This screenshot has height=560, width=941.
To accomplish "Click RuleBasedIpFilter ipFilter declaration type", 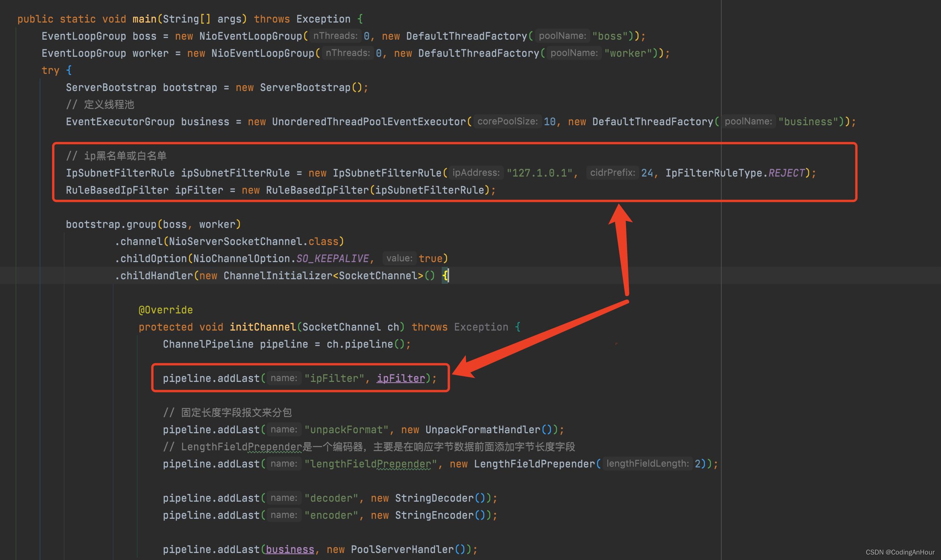I will pyautogui.click(x=117, y=190).
